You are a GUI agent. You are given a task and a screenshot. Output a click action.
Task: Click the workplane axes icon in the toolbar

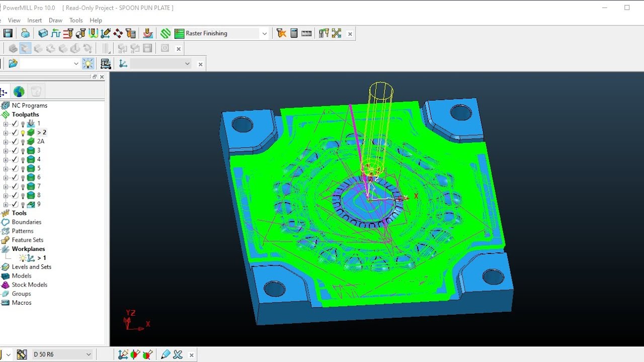pos(123,63)
